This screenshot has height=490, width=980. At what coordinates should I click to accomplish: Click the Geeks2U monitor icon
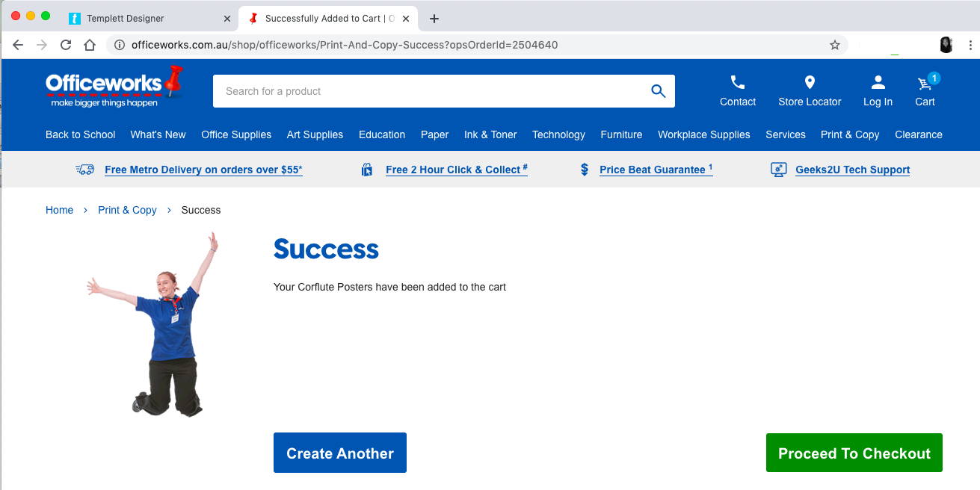(x=779, y=170)
